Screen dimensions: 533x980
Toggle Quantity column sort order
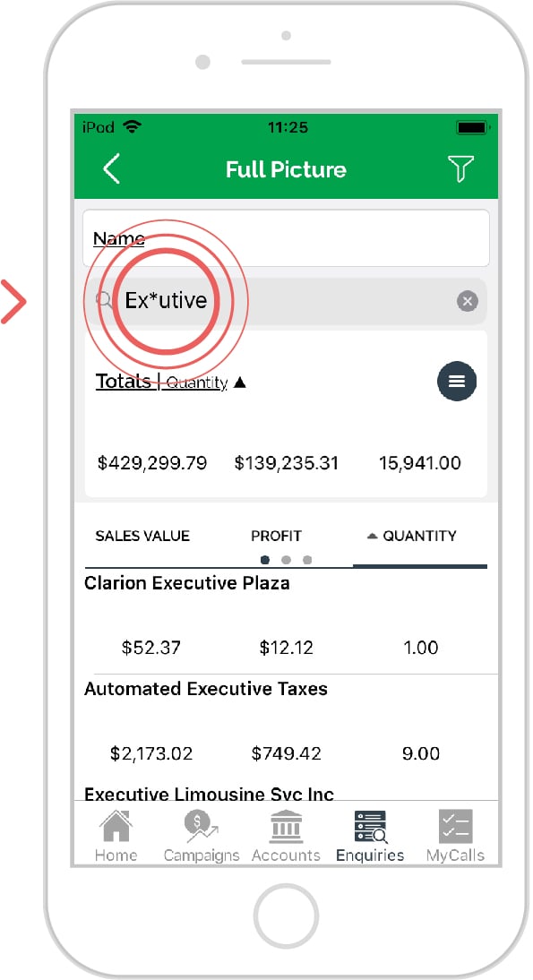[412, 536]
